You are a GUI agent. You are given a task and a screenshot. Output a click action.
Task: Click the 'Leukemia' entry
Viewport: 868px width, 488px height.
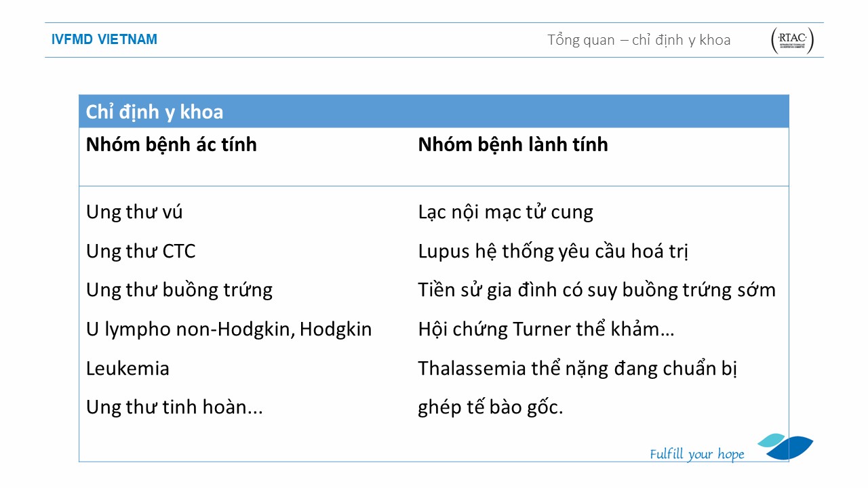pyautogui.click(x=127, y=369)
